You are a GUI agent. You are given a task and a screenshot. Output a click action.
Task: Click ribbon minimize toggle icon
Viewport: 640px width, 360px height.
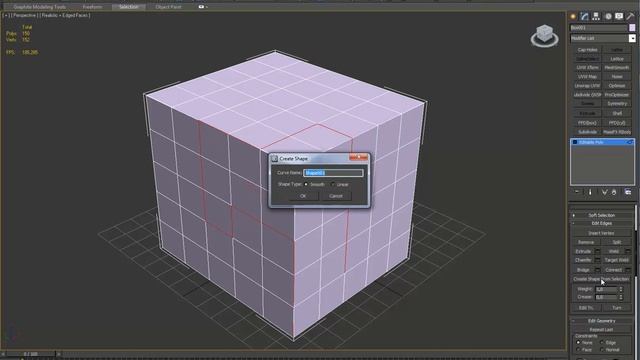[202, 7]
